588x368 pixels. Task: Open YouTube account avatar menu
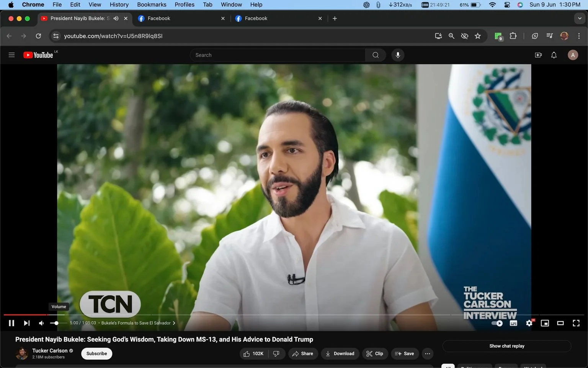(x=573, y=55)
